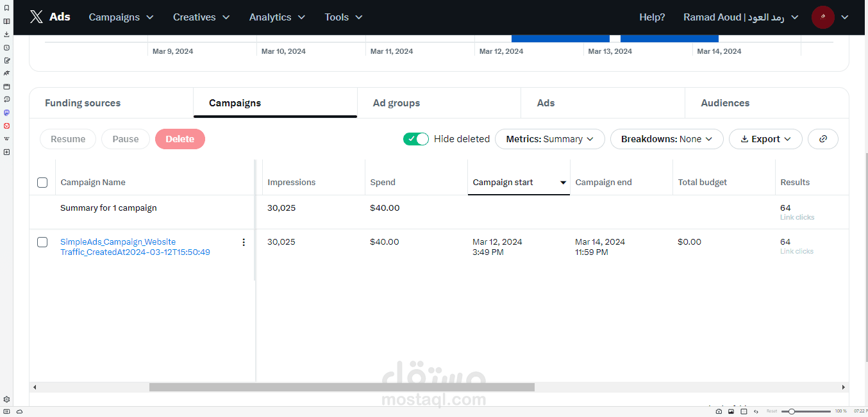The image size is (868, 417).
Task: Open the Analytics dropdown menu
Action: tap(277, 17)
